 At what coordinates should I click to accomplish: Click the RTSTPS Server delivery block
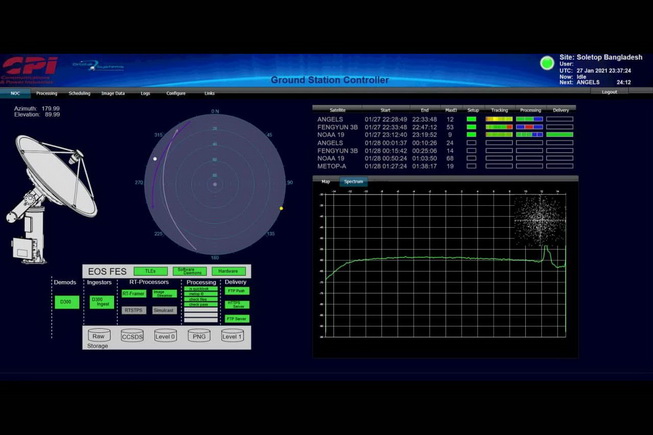[x=237, y=305]
